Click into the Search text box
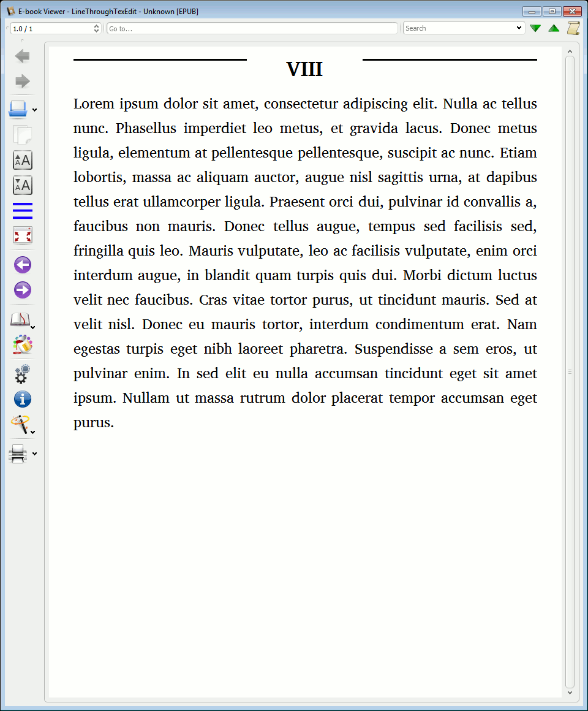Screen dimensions: 588x711 458,28
